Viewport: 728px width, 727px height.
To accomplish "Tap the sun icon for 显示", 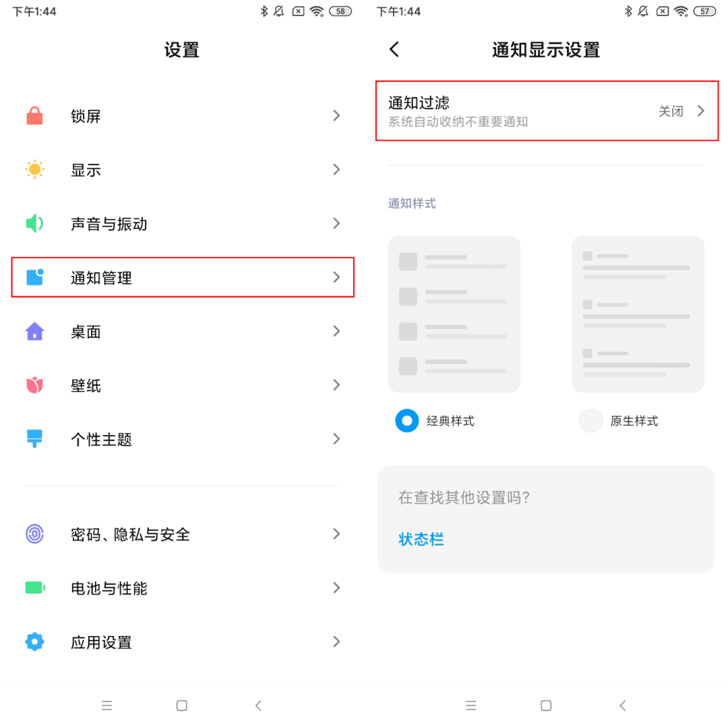I will tap(35, 169).
